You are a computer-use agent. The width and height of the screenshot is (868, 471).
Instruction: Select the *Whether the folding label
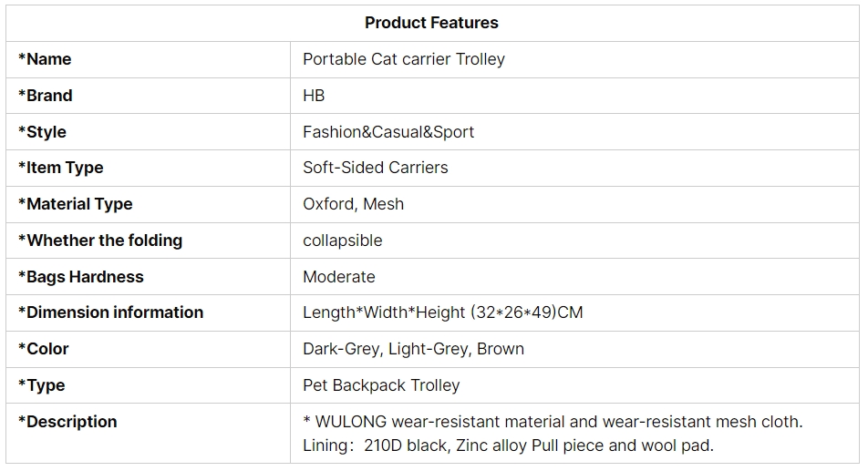[x=100, y=241]
